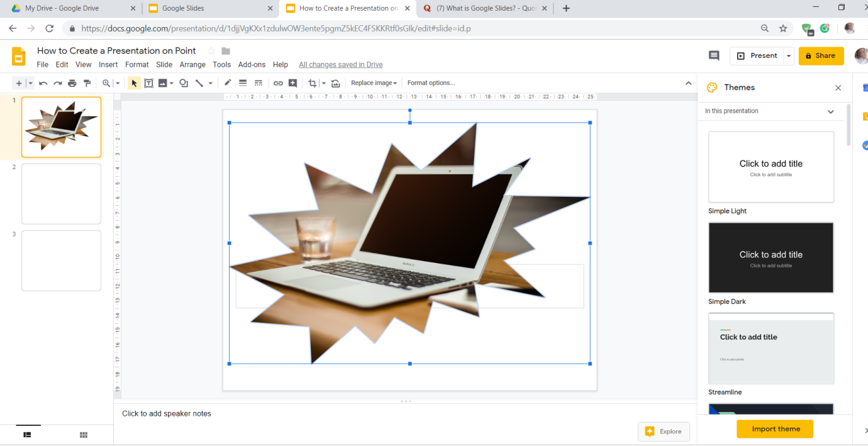Click the Paint format icon
The height and width of the screenshot is (446, 868).
tap(87, 83)
